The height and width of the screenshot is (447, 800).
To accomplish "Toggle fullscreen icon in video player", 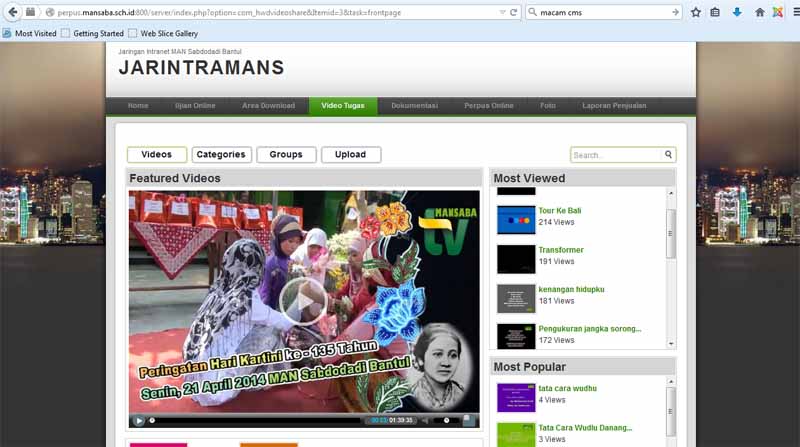I will point(468,420).
